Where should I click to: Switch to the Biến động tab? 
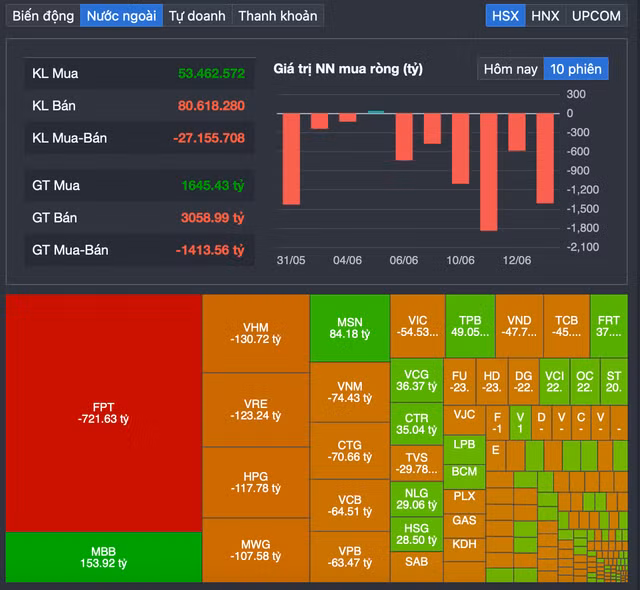[x=43, y=16]
